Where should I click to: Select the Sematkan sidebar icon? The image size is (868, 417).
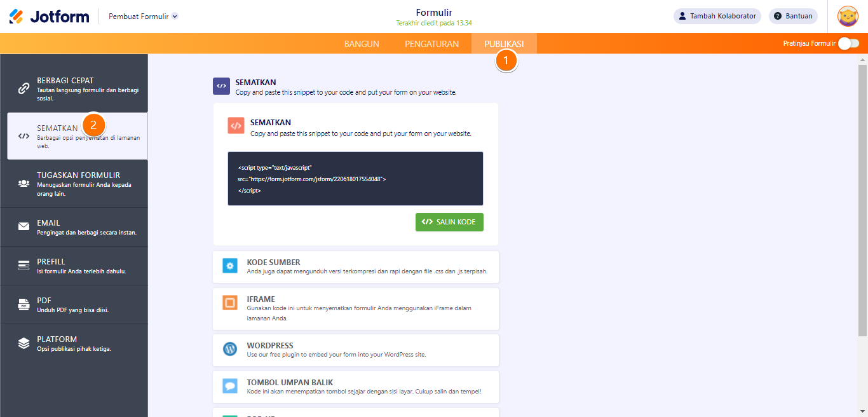pos(24,135)
